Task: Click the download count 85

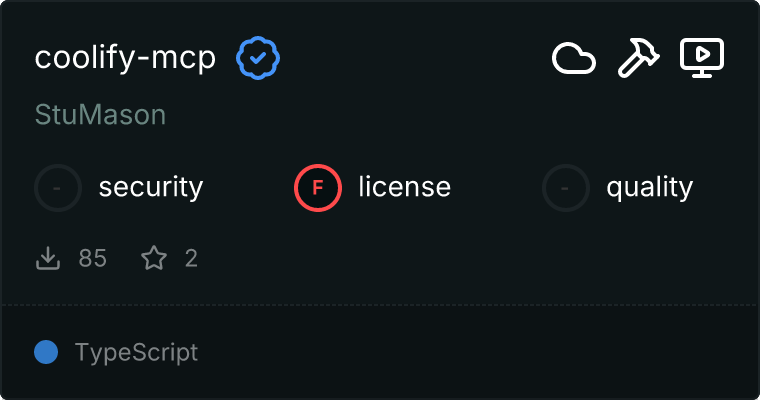Action: pos(92,259)
